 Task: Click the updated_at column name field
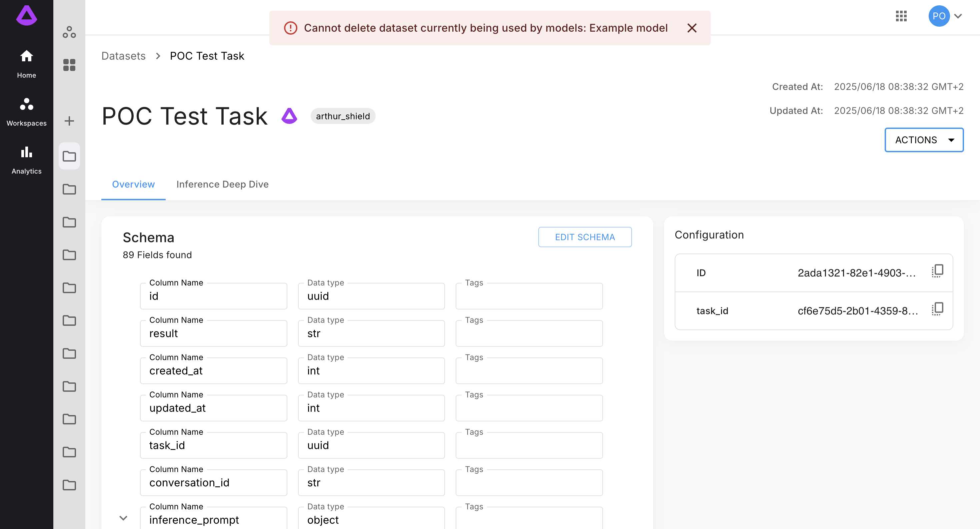click(x=213, y=408)
